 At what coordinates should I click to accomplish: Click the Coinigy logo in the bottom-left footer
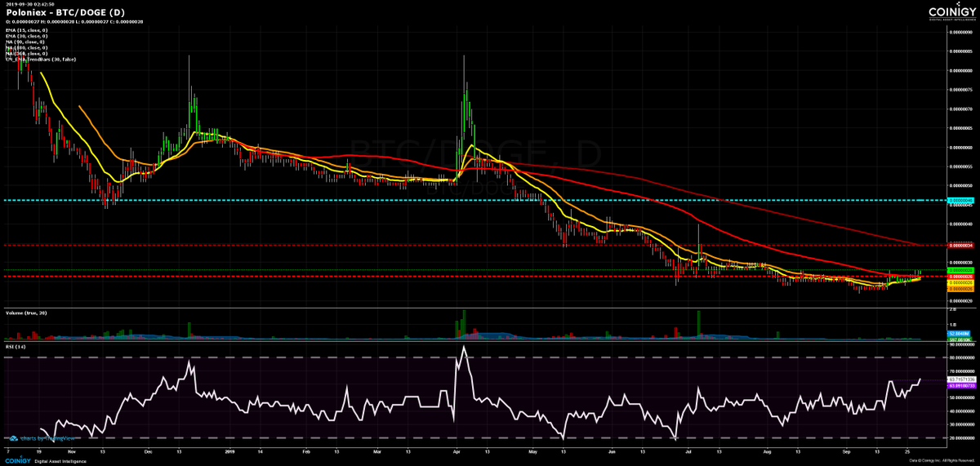pos(18,461)
